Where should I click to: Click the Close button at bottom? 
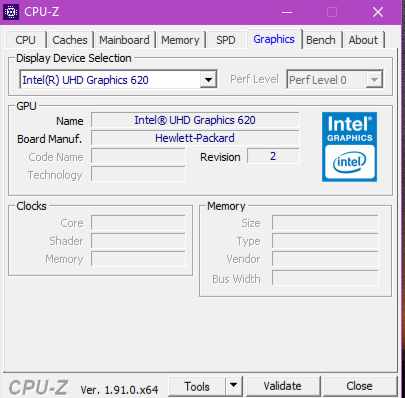359,386
